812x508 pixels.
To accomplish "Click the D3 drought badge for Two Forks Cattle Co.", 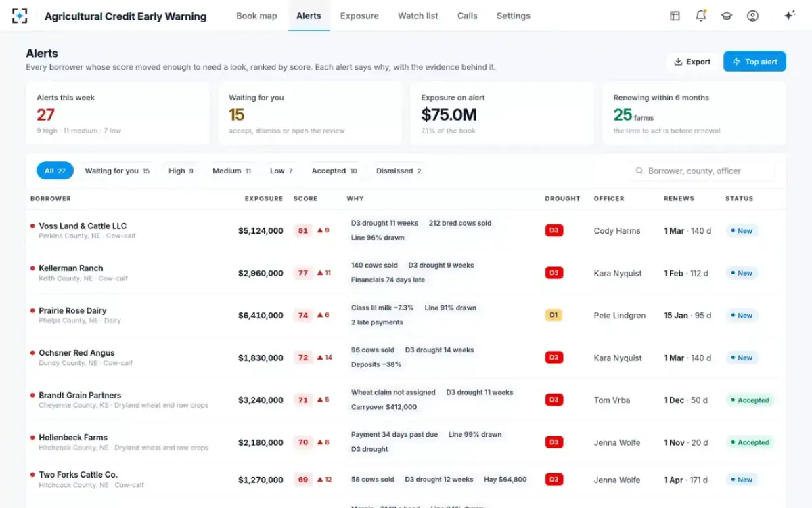I will [554, 480].
